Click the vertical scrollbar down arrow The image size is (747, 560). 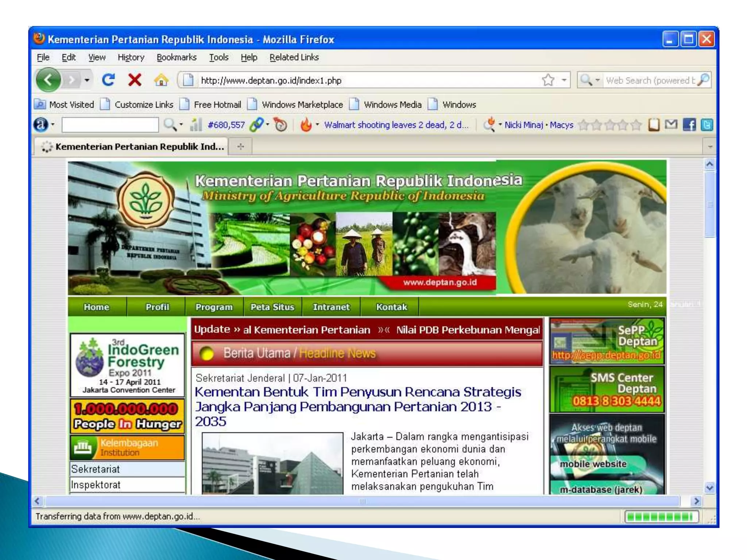pyautogui.click(x=709, y=488)
